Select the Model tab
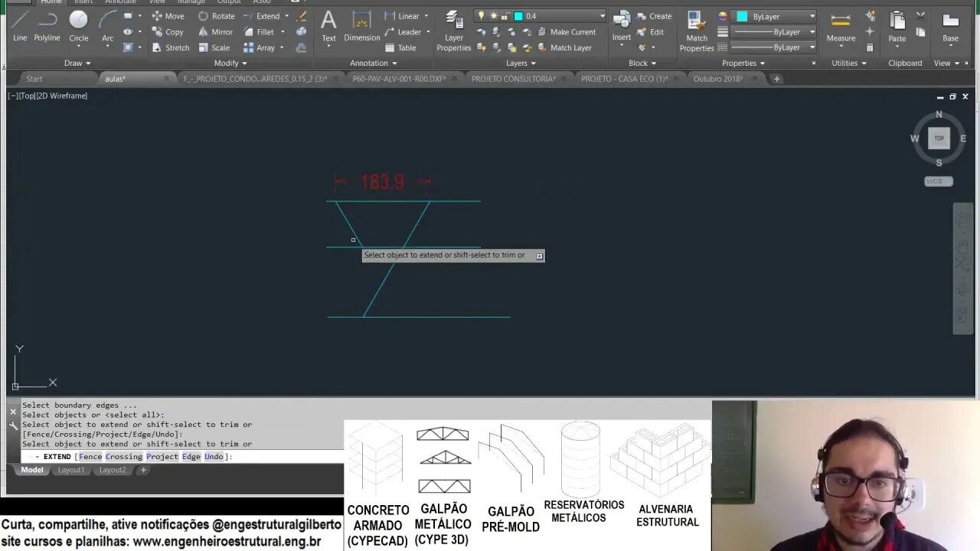Image resolution: width=980 pixels, height=551 pixels. [32, 470]
